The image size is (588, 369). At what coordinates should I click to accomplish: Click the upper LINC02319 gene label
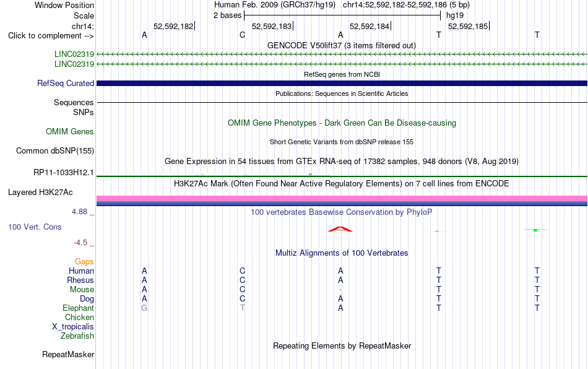tap(74, 54)
